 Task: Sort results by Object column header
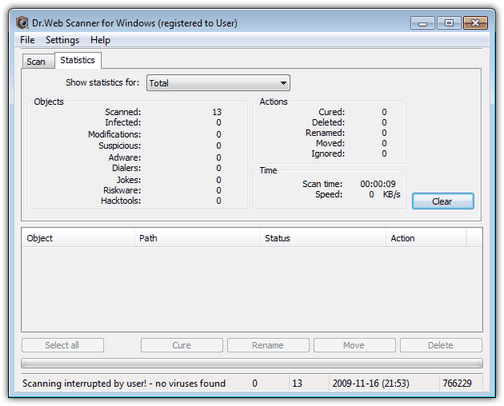point(78,238)
